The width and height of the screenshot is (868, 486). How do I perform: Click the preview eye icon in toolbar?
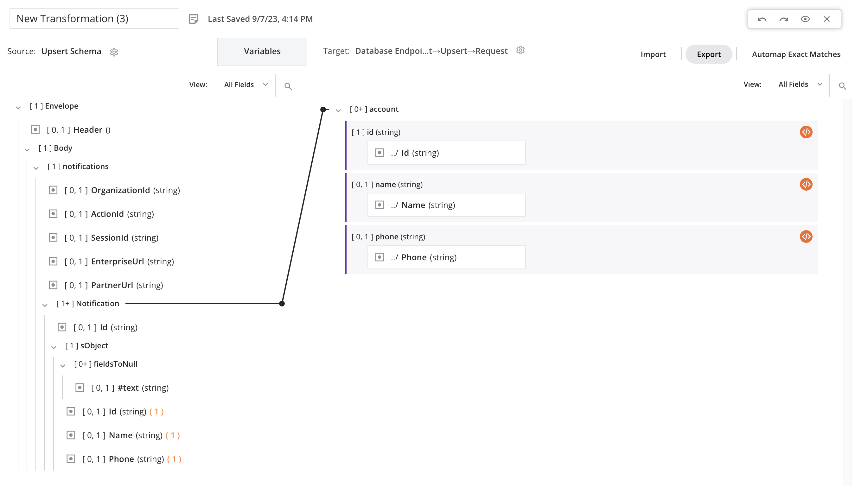[805, 19]
